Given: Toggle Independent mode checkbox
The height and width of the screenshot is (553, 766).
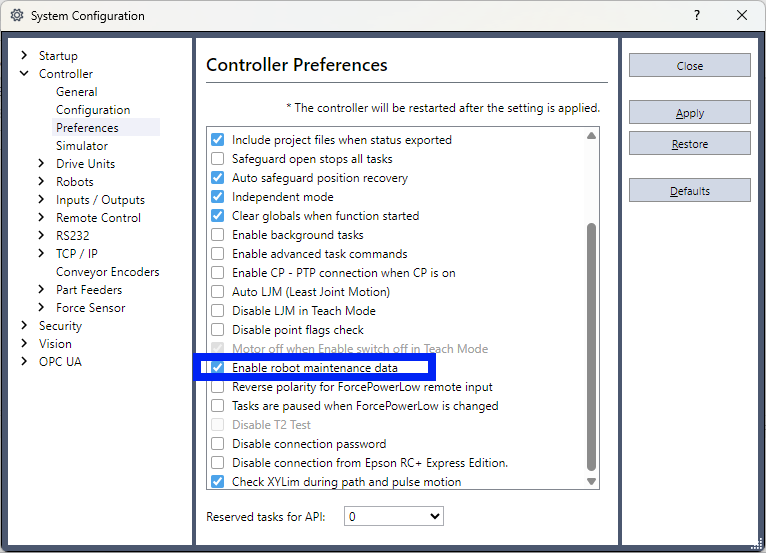Looking at the screenshot, I should point(217,197).
